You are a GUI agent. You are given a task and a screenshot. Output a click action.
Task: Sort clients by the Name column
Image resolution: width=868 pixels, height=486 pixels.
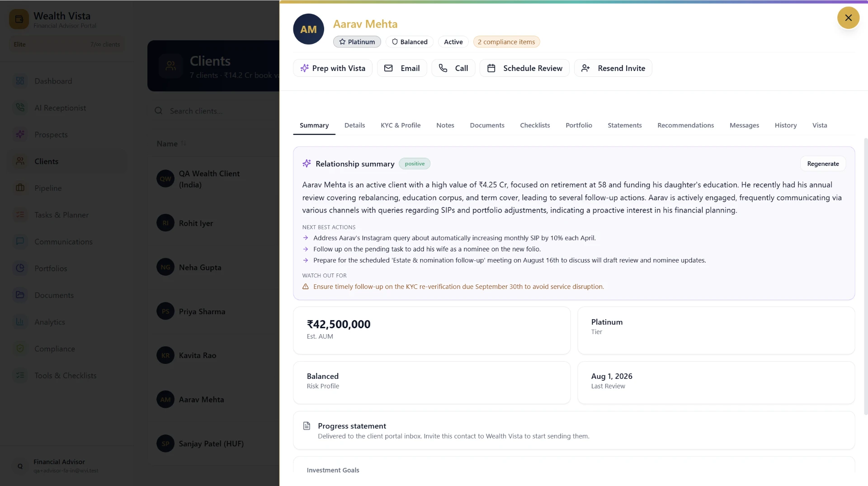[x=171, y=144]
